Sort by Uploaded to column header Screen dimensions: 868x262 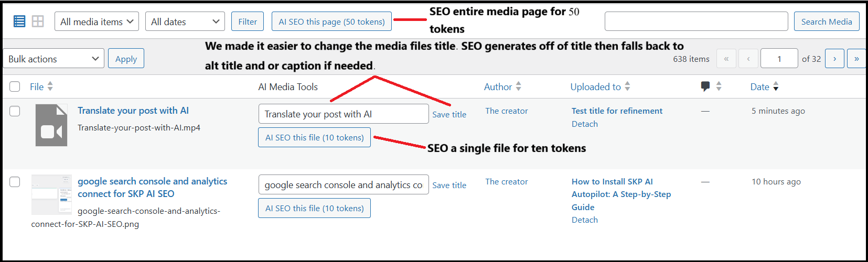(595, 87)
